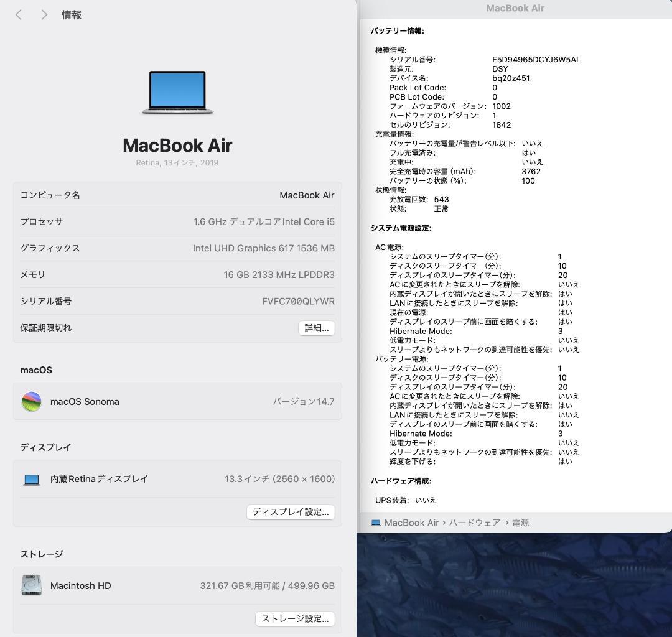Image resolution: width=672 pixels, height=637 pixels.
Task: Open ストレージ設定... settings
Action: pos(294,619)
